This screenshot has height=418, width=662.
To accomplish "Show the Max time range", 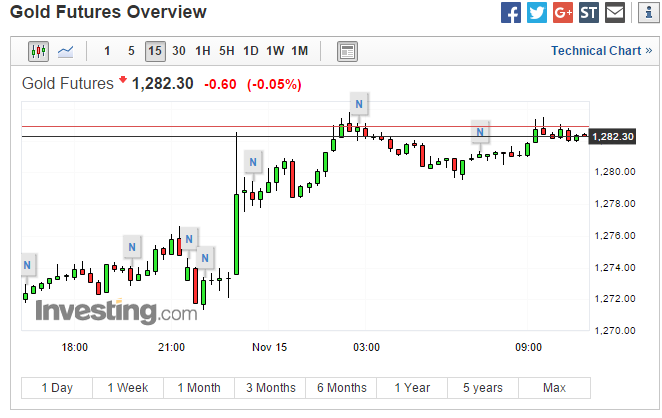I will tap(554, 388).
